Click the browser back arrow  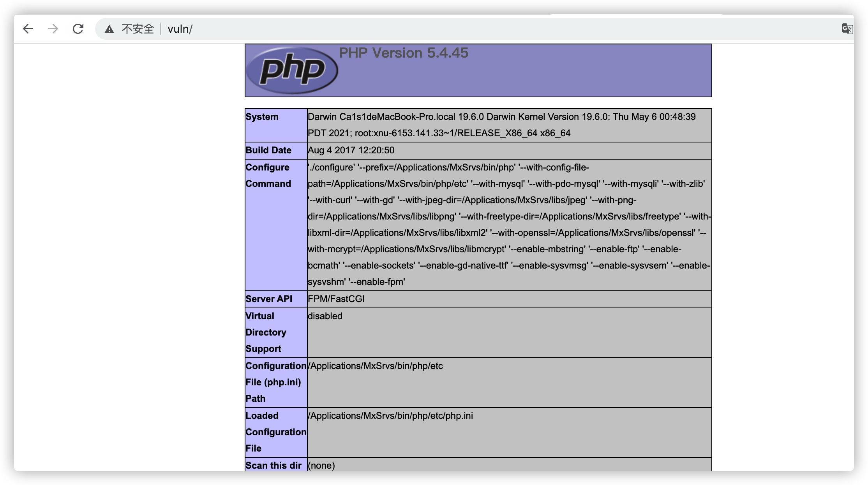28,29
